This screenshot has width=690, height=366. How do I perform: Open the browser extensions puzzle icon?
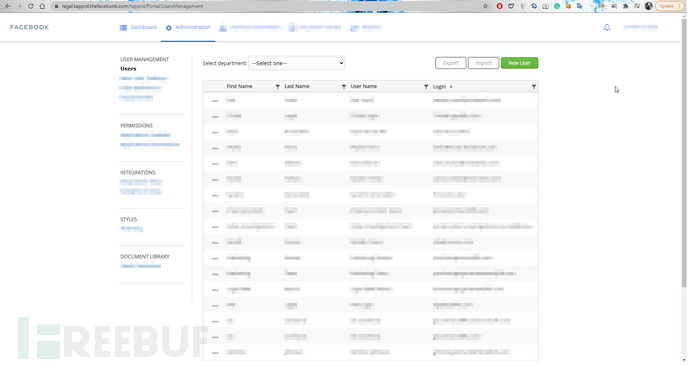click(x=625, y=6)
